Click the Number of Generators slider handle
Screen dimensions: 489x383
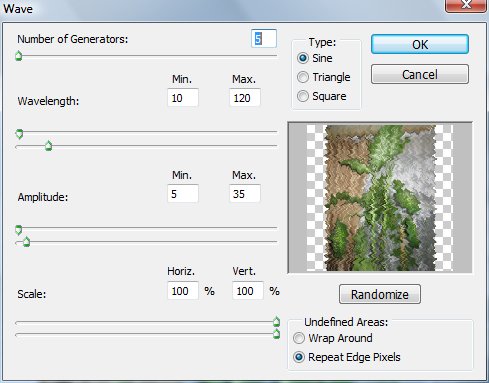pos(19,56)
